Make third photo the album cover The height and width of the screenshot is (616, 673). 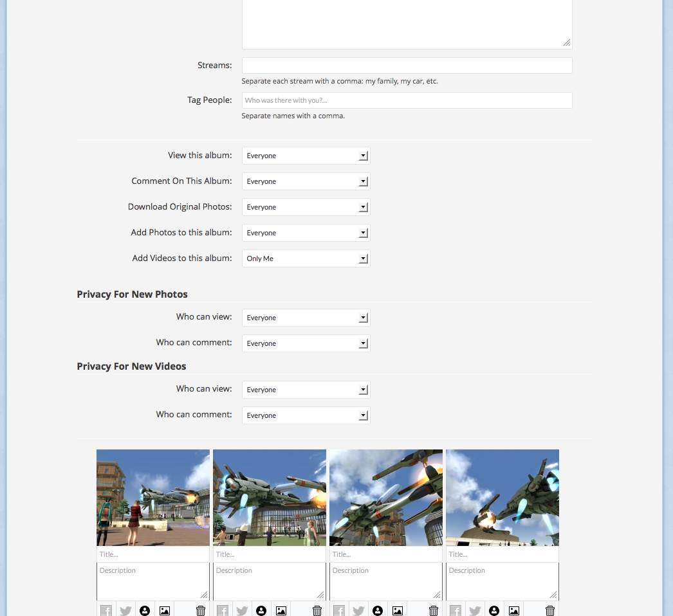tap(398, 610)
